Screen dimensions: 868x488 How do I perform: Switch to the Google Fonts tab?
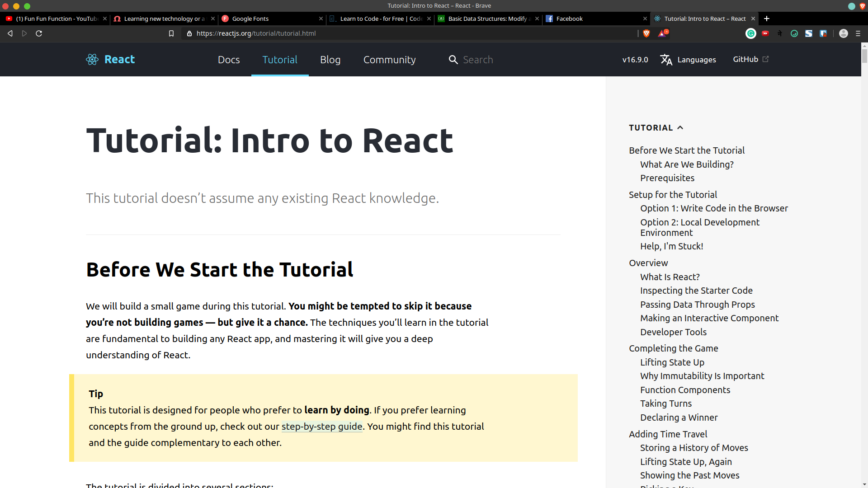coord(271,19)
